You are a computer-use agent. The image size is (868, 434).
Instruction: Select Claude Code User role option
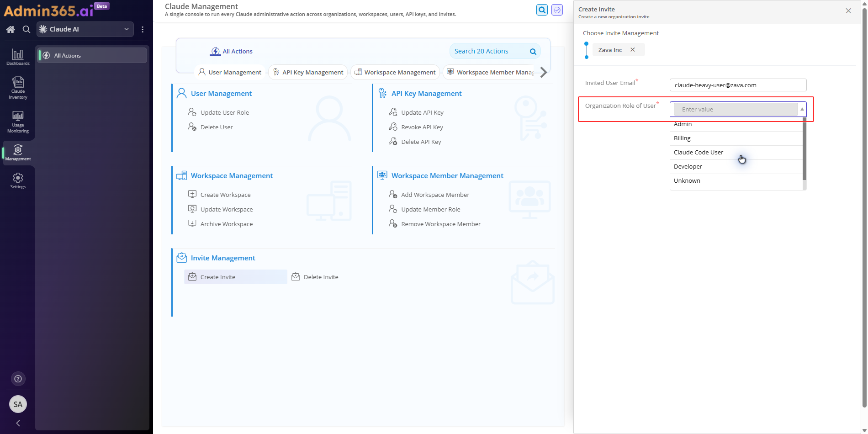(736, 153)
